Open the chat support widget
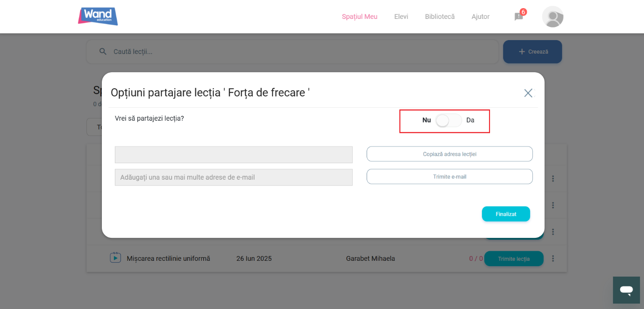This screenshot has height=309, width=644. pyautogui.click(x=626, y=290)
